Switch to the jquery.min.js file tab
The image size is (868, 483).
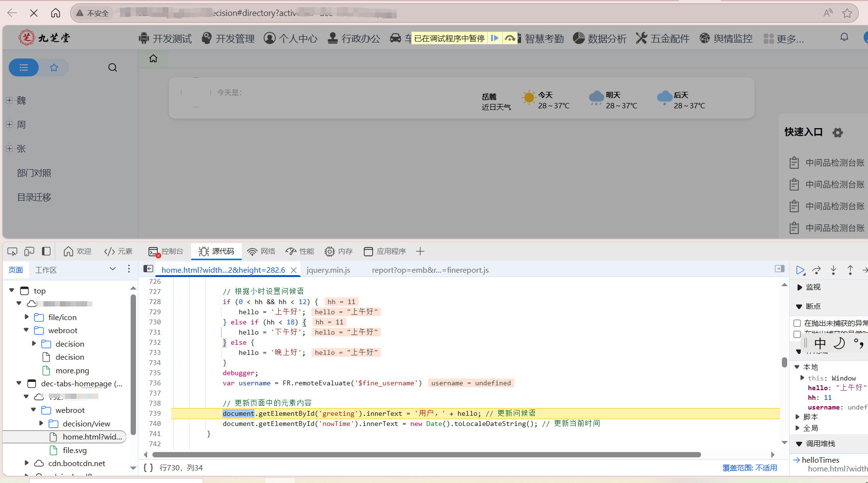(x=329, y=270)
